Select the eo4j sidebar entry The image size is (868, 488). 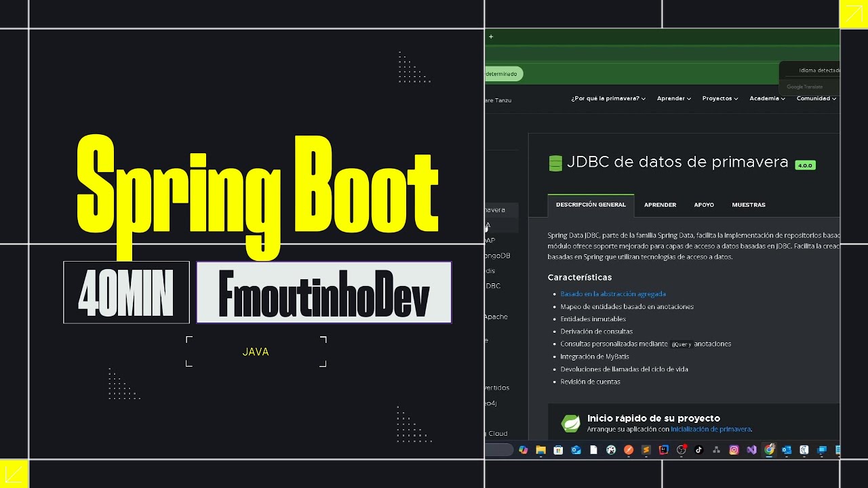click(x=491, y=403)
